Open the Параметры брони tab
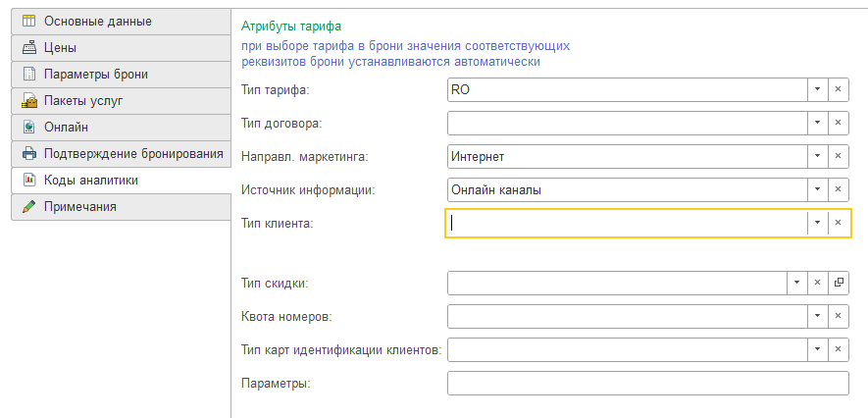The height and width of the screenshot is (418, 868). 121,75
